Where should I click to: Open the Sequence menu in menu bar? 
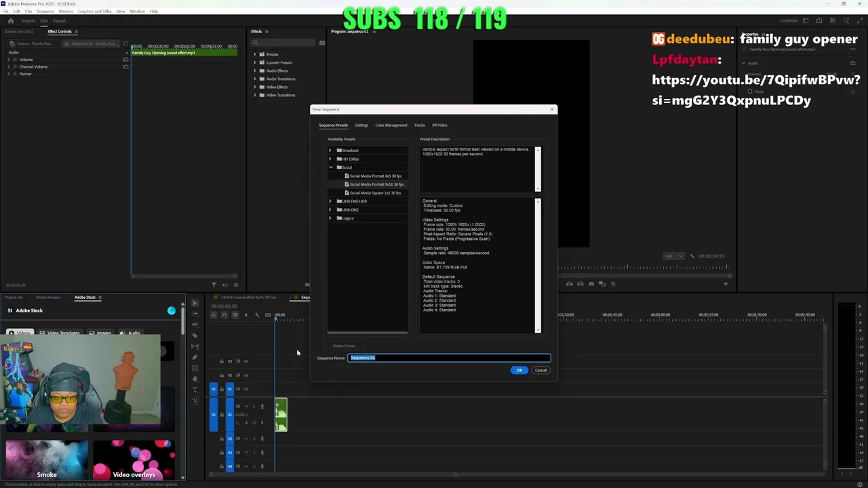coord(45,12)
